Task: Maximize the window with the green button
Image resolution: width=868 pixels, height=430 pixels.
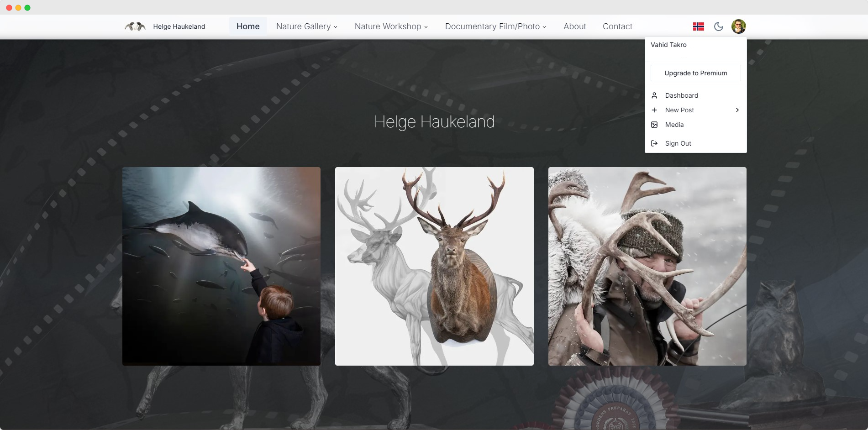Action: point(27,8)
